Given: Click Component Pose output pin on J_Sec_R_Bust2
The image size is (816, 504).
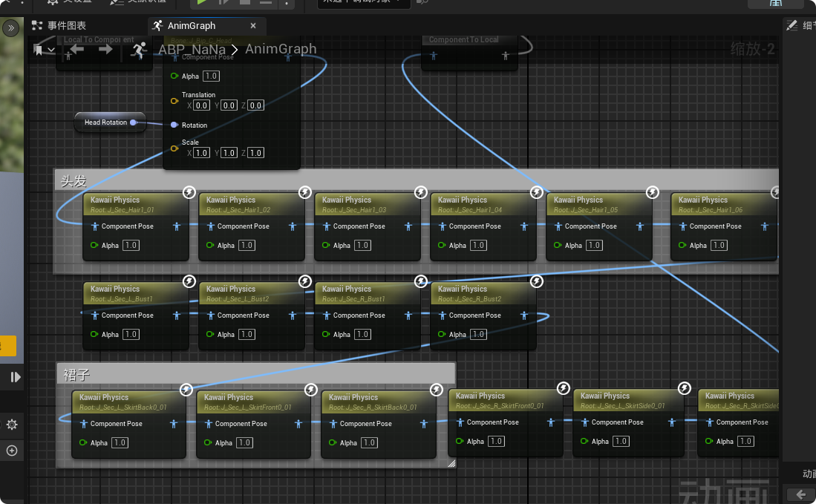Looking at the screenshot, I should click(x=524, y=315).
